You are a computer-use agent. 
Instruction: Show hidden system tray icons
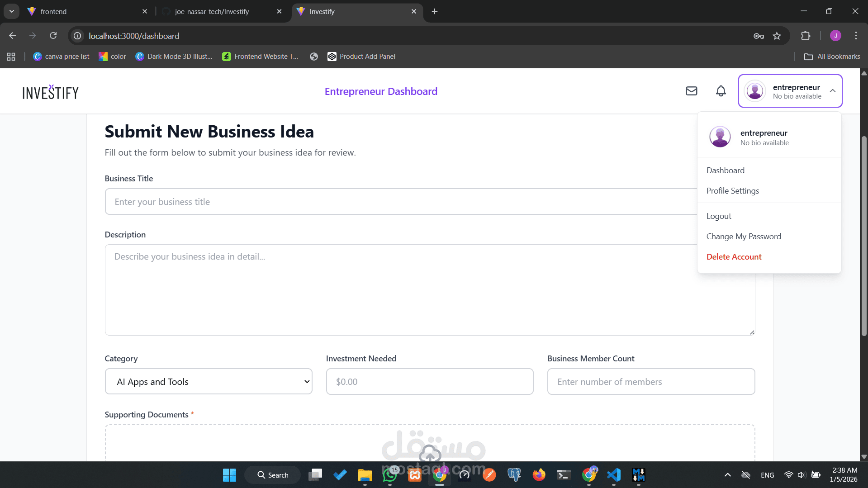(727, 475)
